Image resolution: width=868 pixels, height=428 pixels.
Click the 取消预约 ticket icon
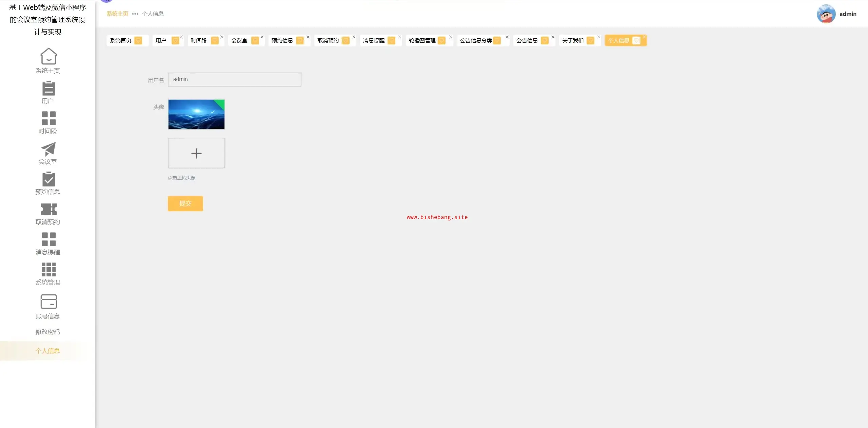coord(48,209)
